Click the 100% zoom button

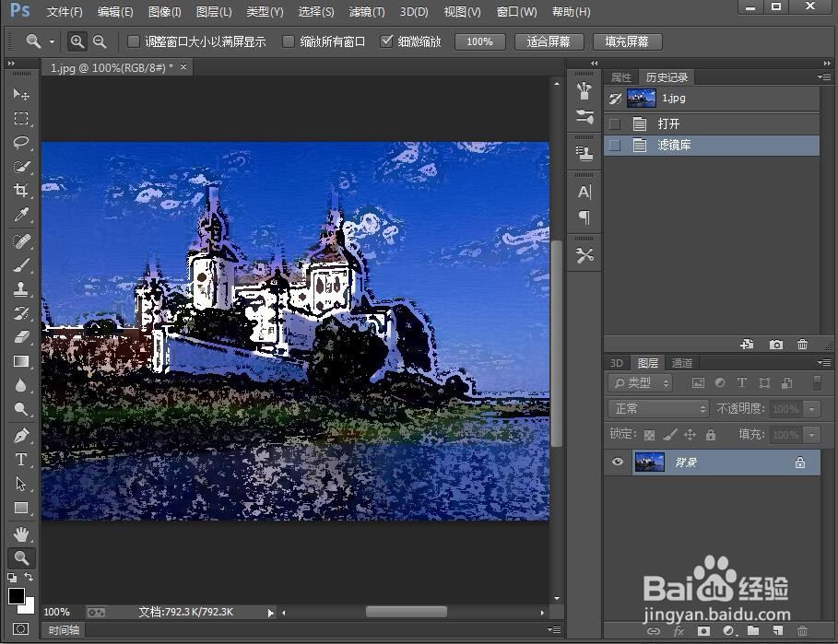tap(479, 41)
